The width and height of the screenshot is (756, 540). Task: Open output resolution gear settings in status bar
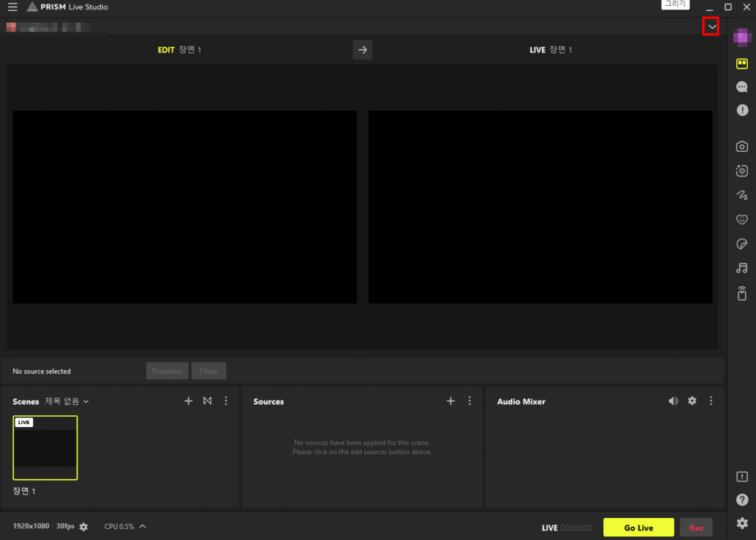[83, 527]
